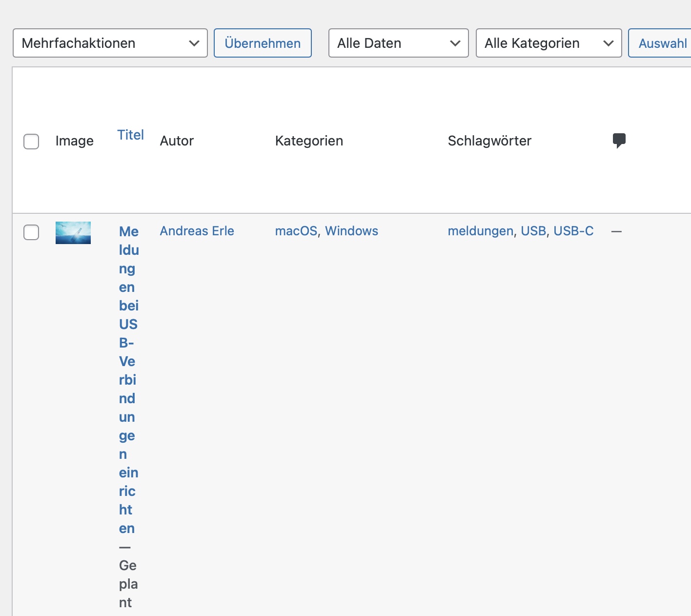Open the Alle Kategorien dropdown
691x616 pixels.
click(549, 43)
